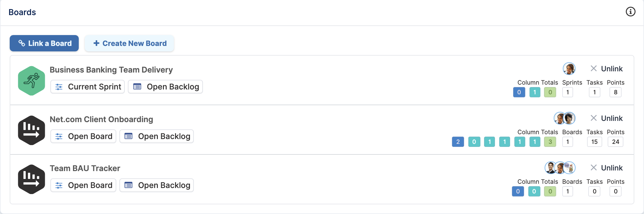This screenshot has height=214, width=644.
Task: Unlink the Business Banking Team Delivery board
Action: 606,69
